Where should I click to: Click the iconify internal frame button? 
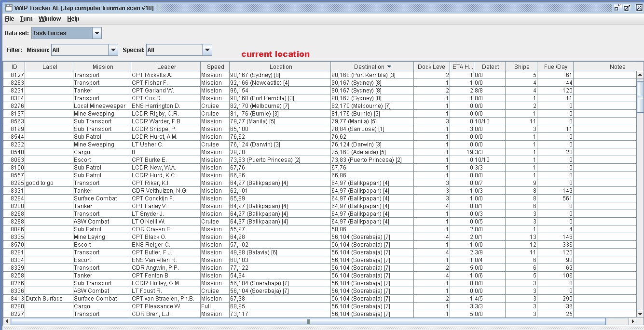(x=617, y=8)
